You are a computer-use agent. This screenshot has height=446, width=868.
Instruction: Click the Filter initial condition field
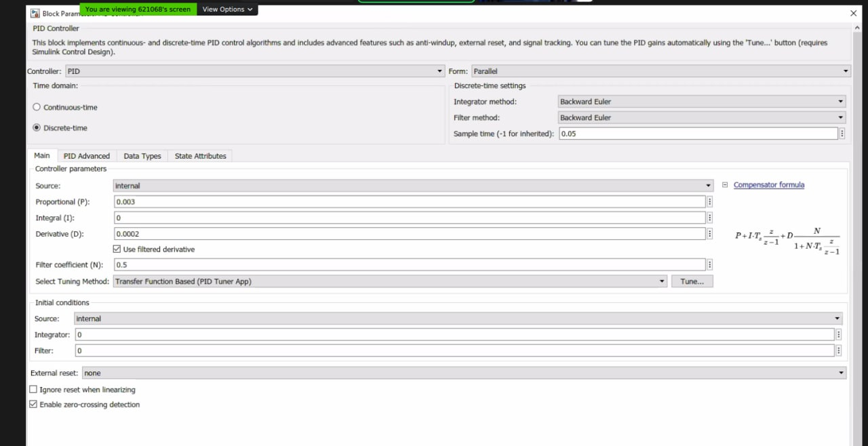[454, 350]
